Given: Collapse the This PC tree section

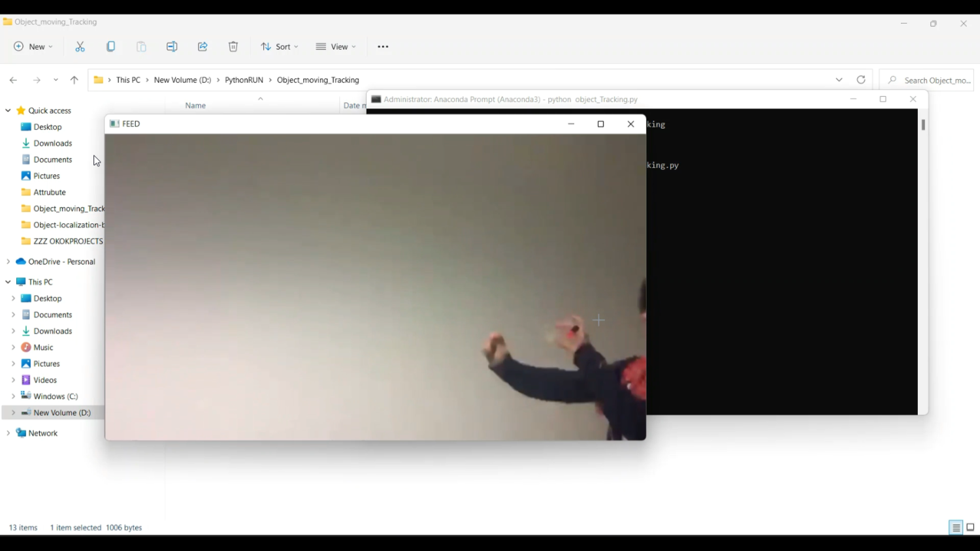Looking at the screenshot, I should pos(8,282).
